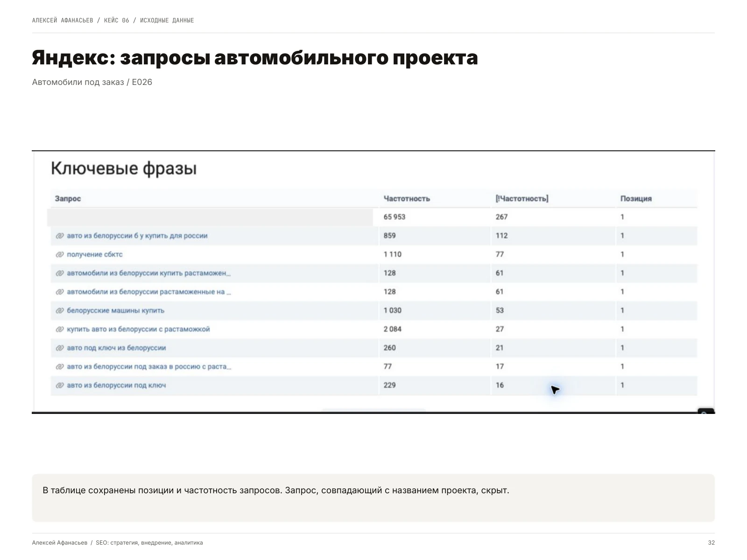
Task: Open query link 'получение сбктс'
Action: pyautogui.click(x=94, y=254)
